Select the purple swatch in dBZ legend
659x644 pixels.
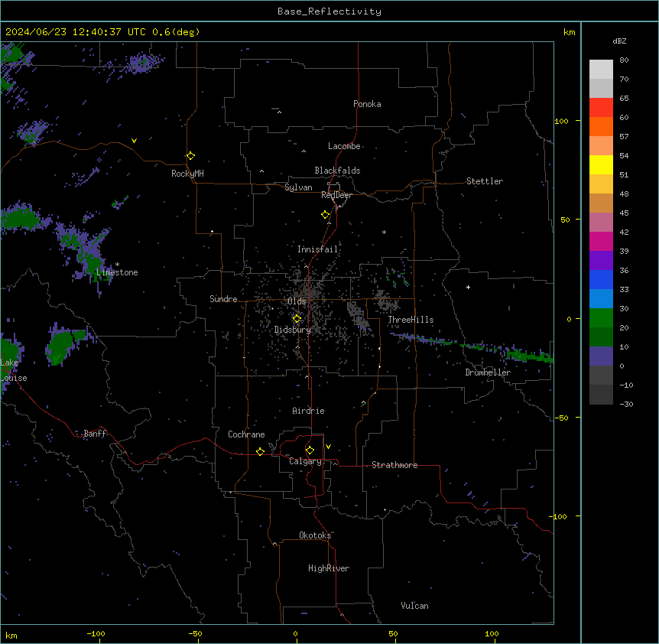pos(601,260)
